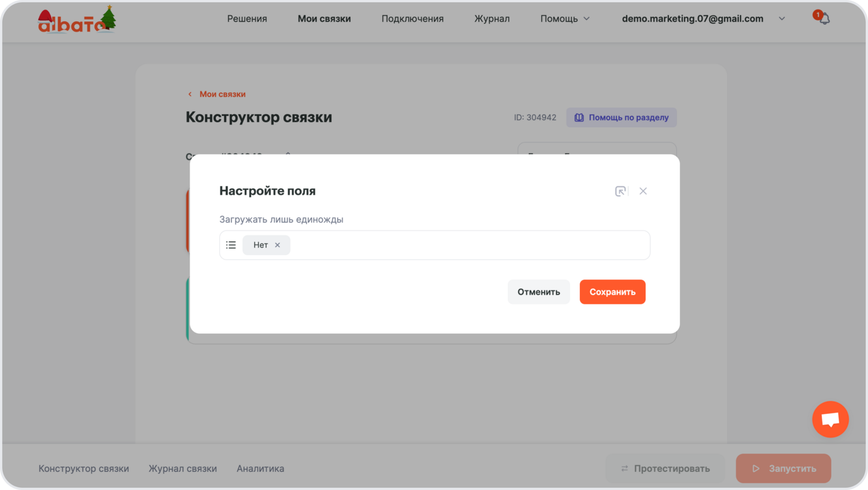
Task: Expand the 'Помощь' menu
Action: point(564,19)
